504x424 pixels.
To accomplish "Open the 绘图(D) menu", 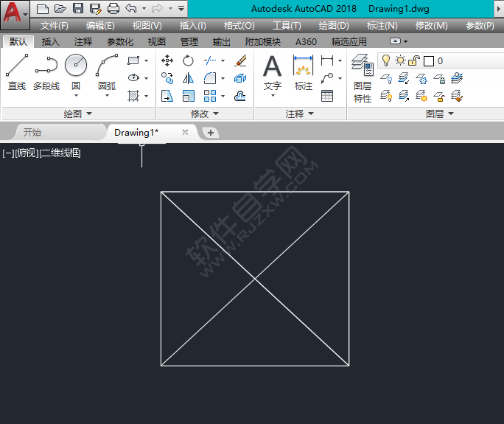I will [x=334, y=26].
